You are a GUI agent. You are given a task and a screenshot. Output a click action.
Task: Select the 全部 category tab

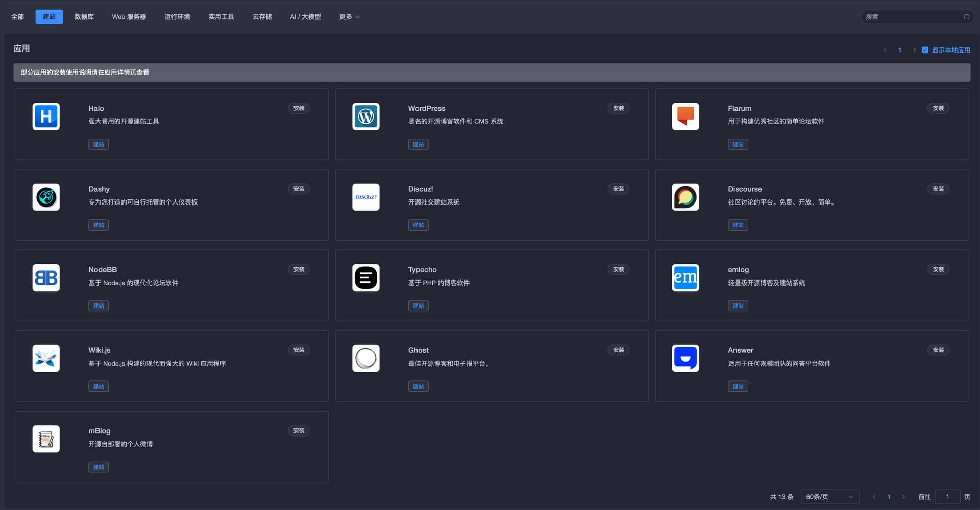coord(17,17)
